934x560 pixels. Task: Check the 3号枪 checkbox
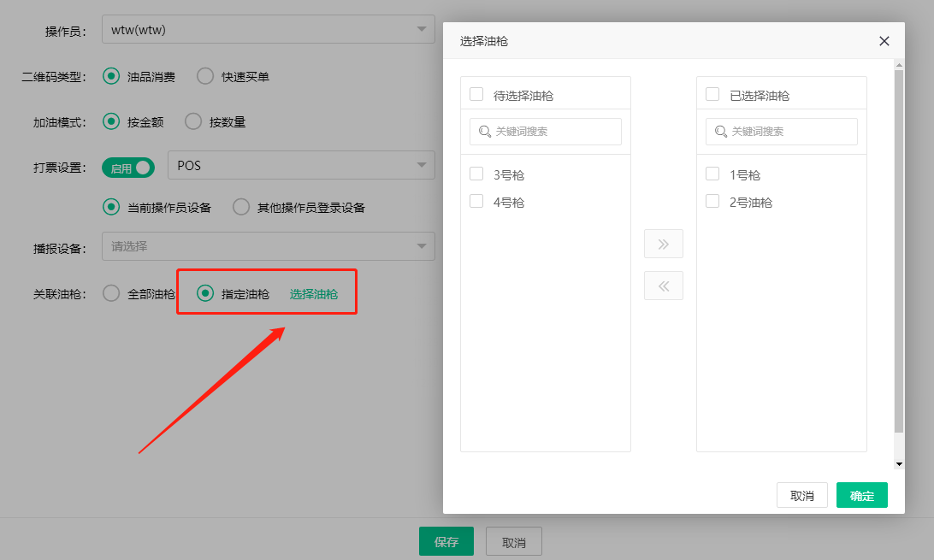(x=476, y=174)
